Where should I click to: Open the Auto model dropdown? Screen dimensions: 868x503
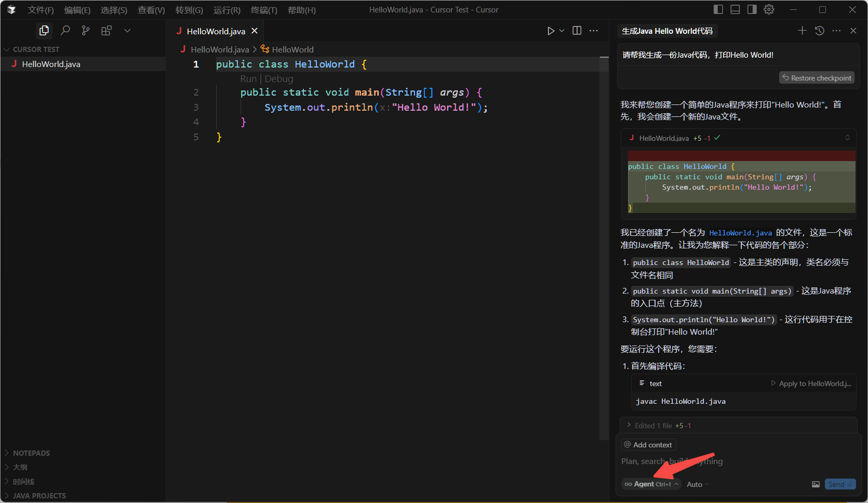(697, 484)
